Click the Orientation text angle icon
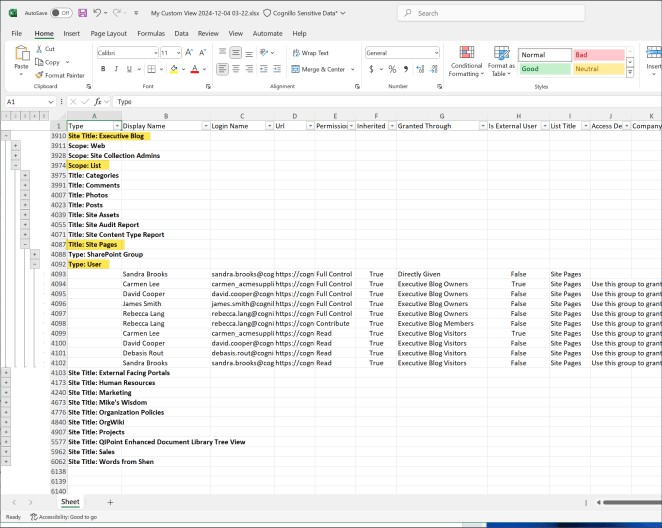This screenshot has width=662, height=528. 264,53
